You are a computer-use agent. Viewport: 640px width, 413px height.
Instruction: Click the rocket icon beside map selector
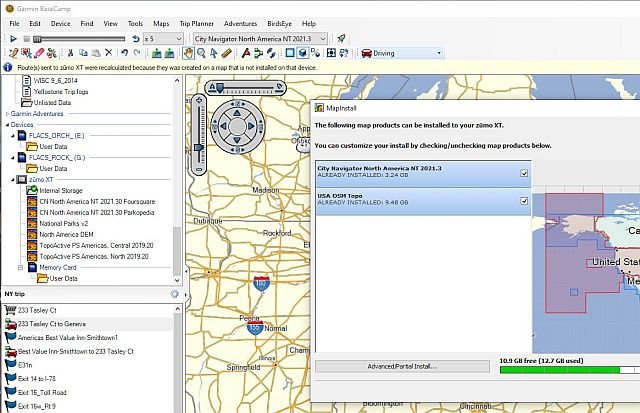tap(341, 39)
